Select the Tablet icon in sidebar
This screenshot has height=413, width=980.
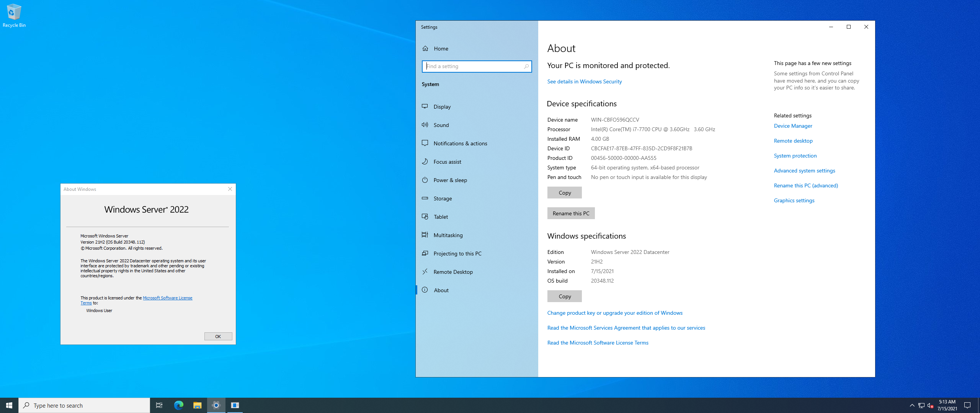(425, 216)
